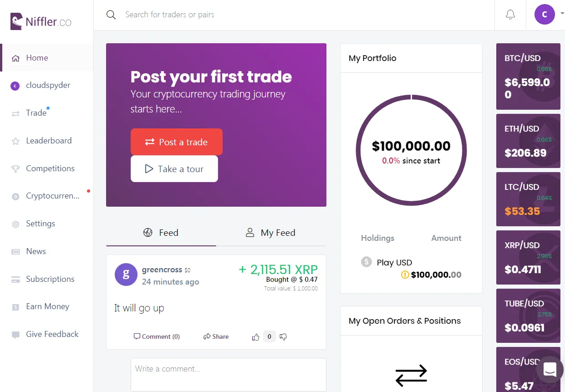565x392 pixels.
Task: Click greencross's avatar icon
Action: [126, 275]
